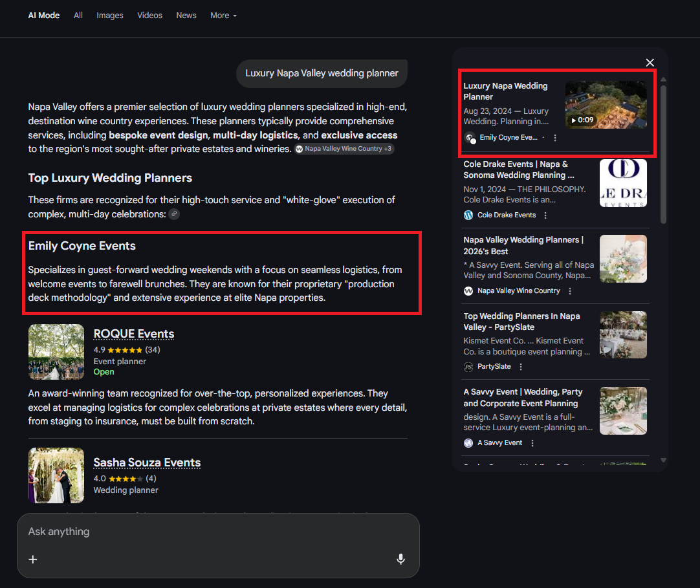Click the Sasha Souza 4.0 star rating
The height and width of the screenshot is (588, 700).
(x=125, y=479)
